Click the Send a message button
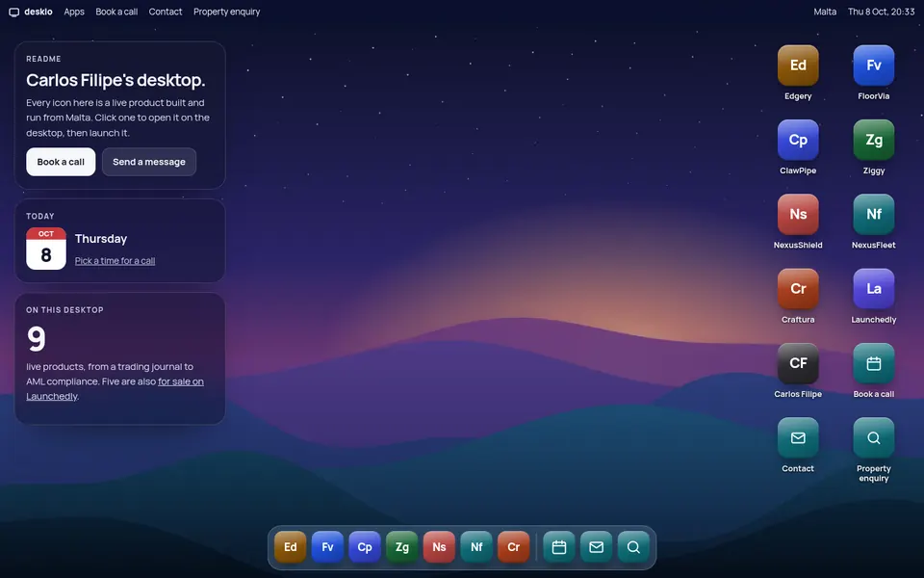Viewport: 924px width, 578px height. point(149,162)
